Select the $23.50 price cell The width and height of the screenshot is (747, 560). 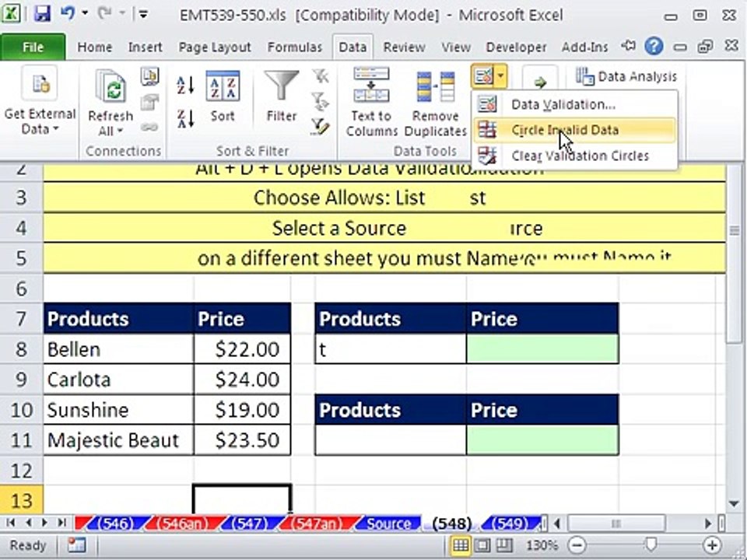pos(243,440)
